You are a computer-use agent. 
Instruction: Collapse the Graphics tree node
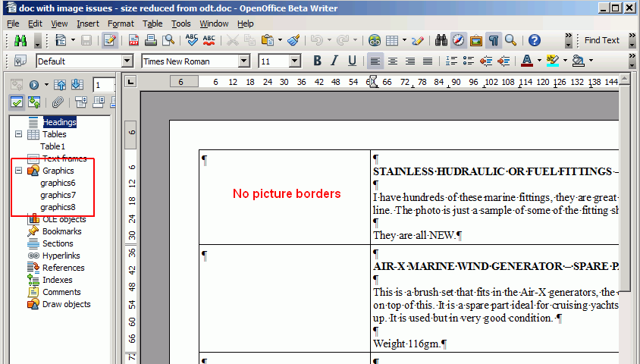coord(18,170)
